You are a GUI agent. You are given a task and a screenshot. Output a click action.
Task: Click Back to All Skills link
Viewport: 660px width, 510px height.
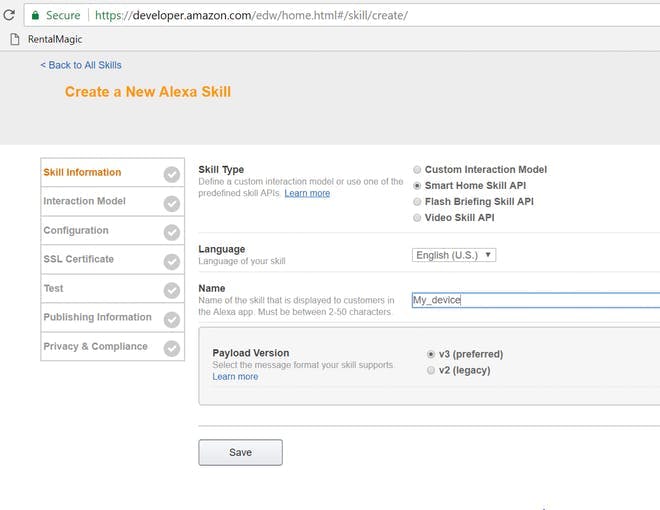tap(81, 65)
